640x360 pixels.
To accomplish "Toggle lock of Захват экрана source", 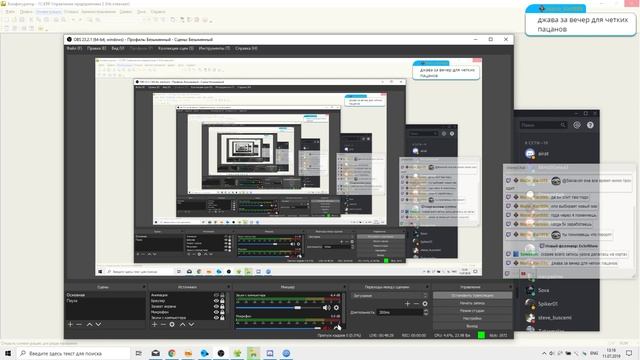I will pos(222,307).
